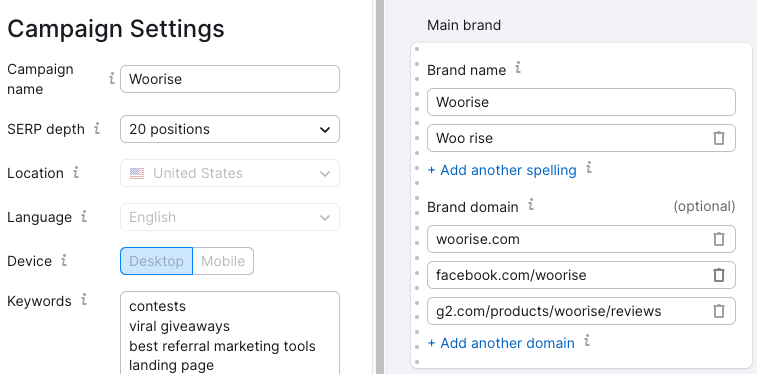Delete the facebook.com/woorise domain entry
Viewport: 757px width, 374px height.
pos(719,275)
